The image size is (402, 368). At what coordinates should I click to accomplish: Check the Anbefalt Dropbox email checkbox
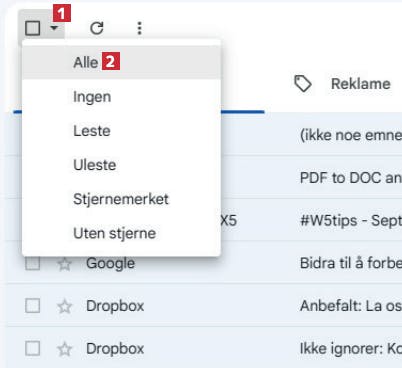coord(33,306)
